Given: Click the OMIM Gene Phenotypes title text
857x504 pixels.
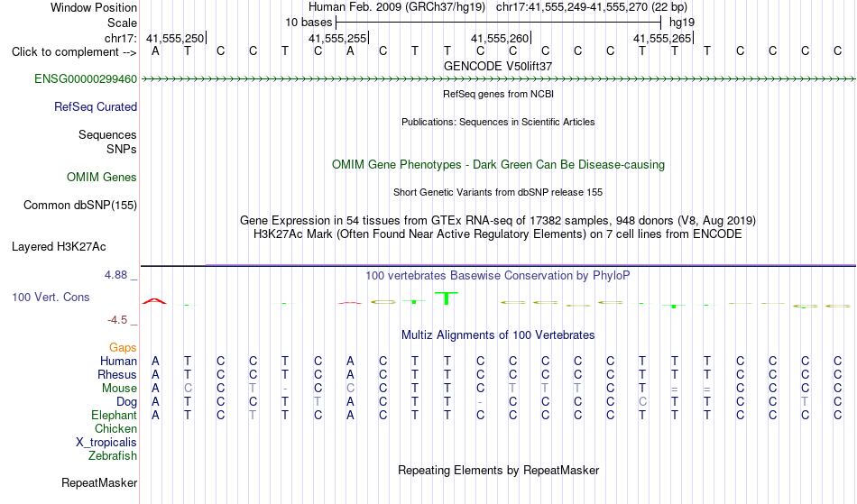Looking at the screenshot, I should pos(498,165).
